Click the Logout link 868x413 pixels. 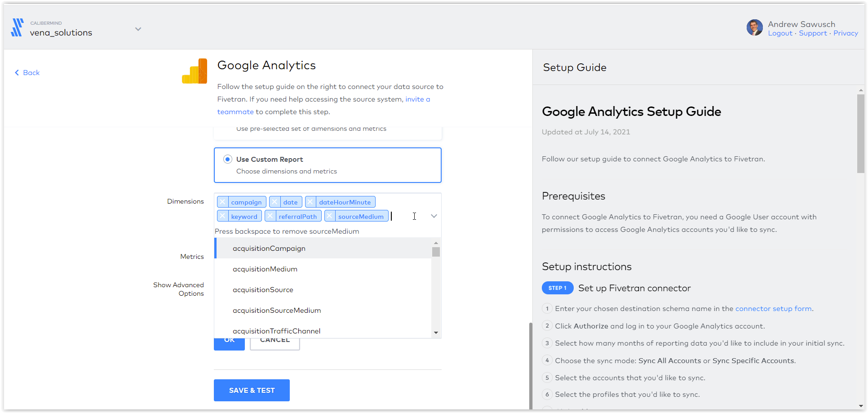[x=780, y=33]
